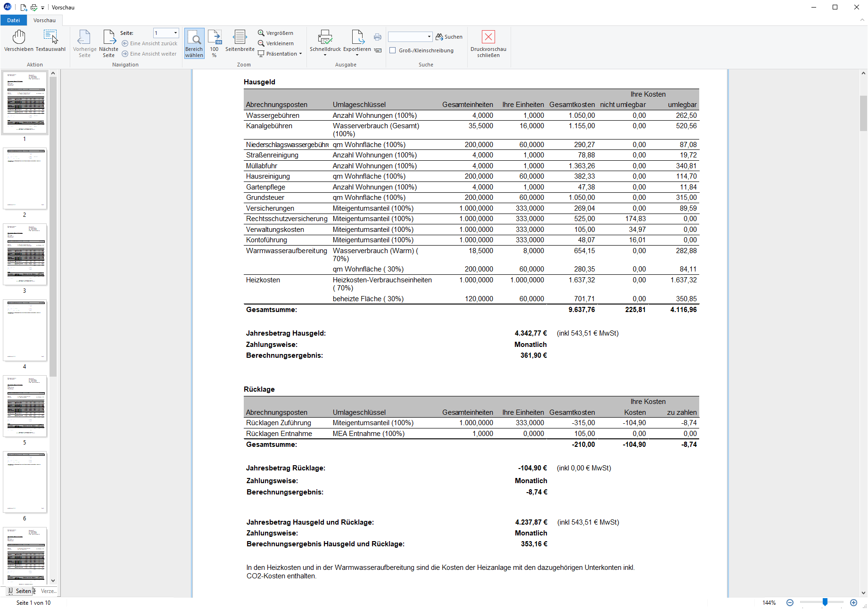Go to Vorherige Seite
This screenshot has height=609, width=868.
click(x=84, y=43)
